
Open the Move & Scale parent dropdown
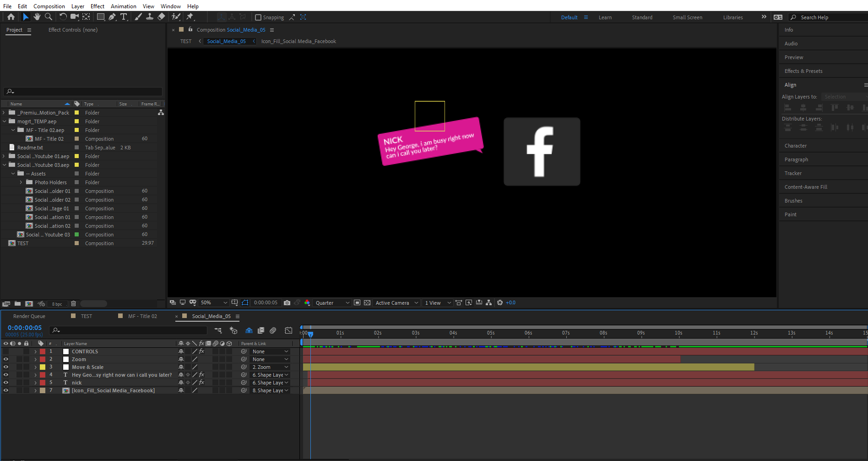pyautogui.click(x=270, y=367)
